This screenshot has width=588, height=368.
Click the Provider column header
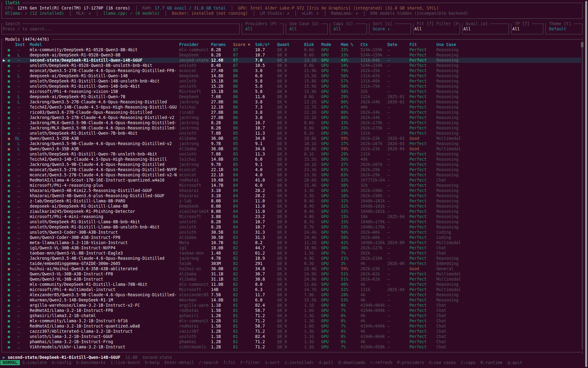point(189,44)
